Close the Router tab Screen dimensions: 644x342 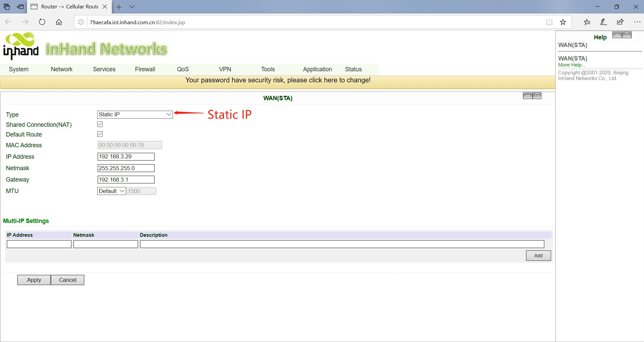(105, 7)
